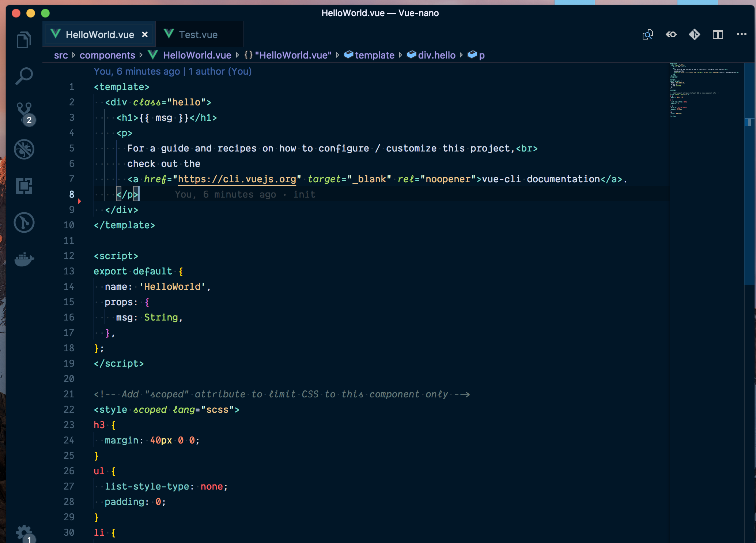756x543 pixels.
Task: Click the red breakpoint marker near line 8
Action: [x=79, y=201]
